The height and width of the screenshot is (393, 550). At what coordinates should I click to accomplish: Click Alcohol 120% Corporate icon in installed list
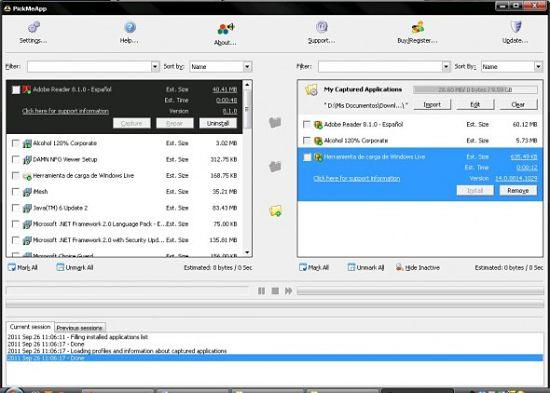click(x=27, y=144)
